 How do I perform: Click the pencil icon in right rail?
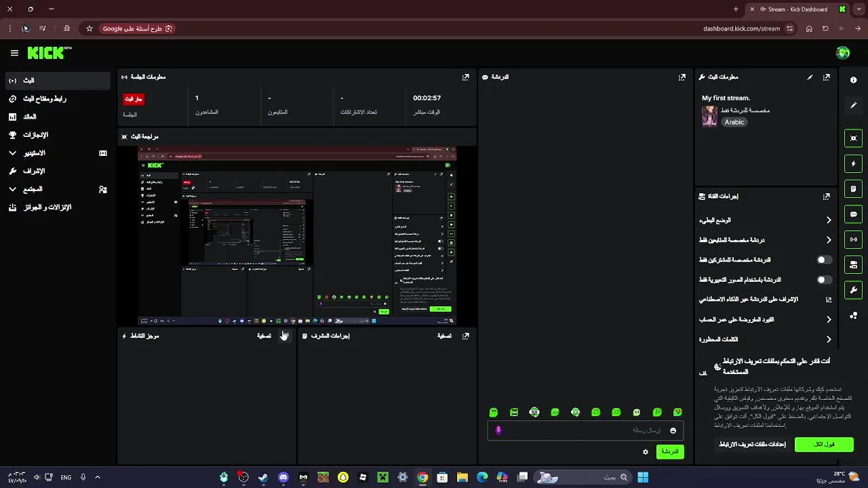pyautogui.click(x=853, y=106)
